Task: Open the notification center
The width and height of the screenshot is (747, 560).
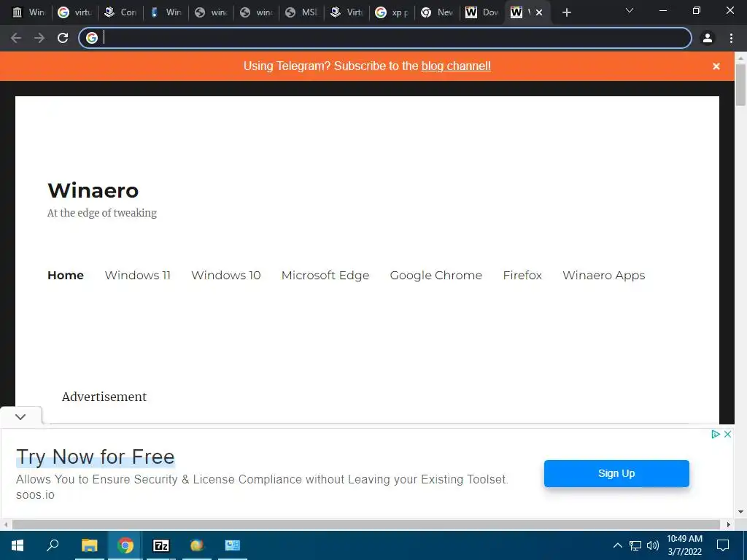Action: (x=723, y=545)
